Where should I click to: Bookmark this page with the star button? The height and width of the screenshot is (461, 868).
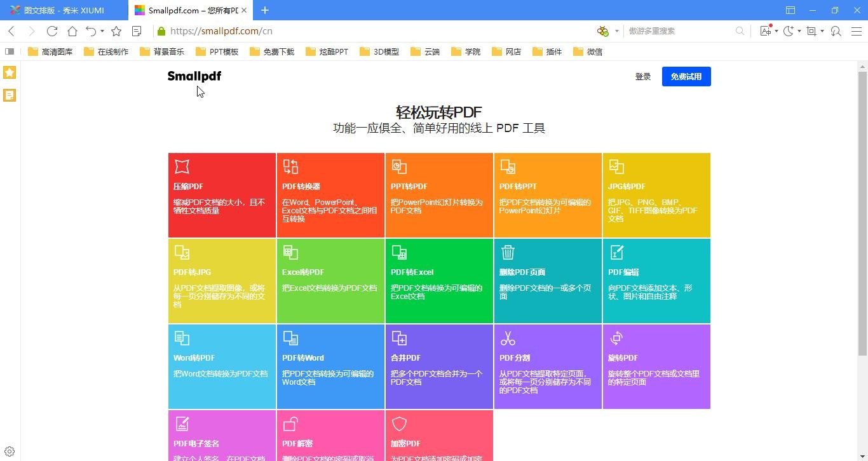116,31
